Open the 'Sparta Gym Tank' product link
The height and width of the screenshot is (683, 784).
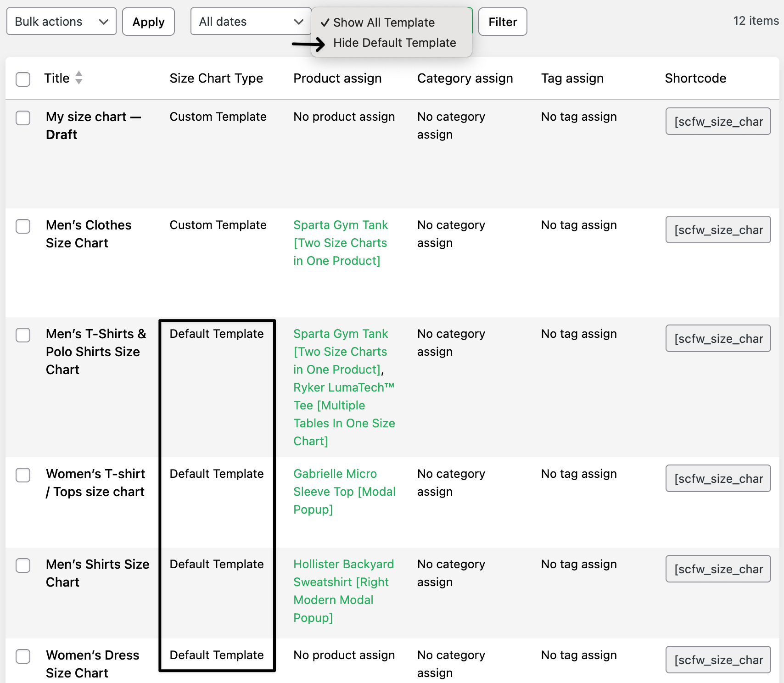[x=341, y=225]
